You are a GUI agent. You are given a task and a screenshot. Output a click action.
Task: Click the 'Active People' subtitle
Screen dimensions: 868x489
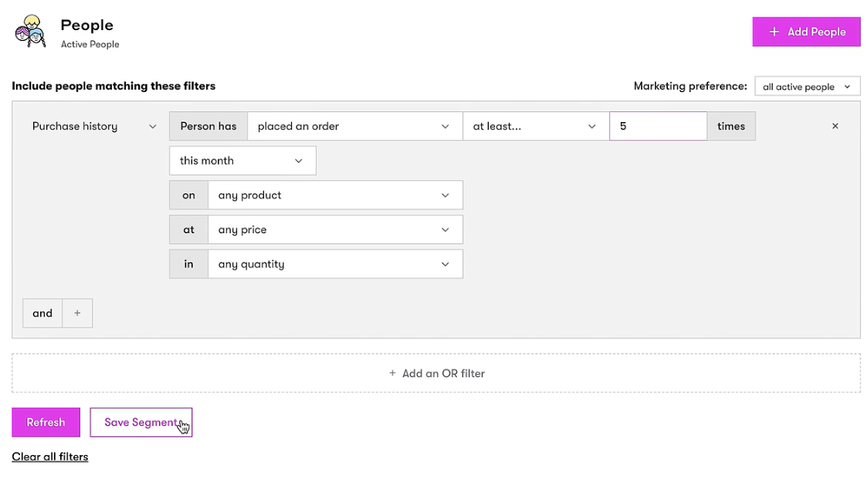pos(90,45)
